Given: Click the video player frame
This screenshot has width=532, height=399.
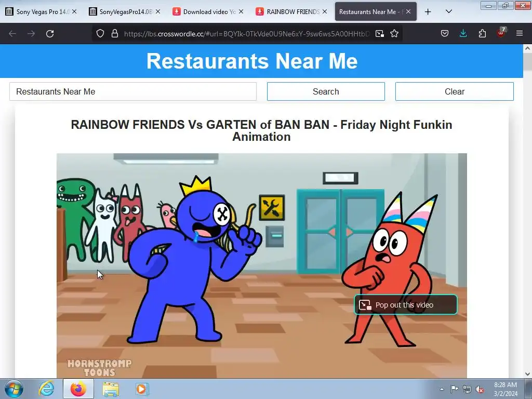Looking at the screenshot, I should click(x=262, y=265).
